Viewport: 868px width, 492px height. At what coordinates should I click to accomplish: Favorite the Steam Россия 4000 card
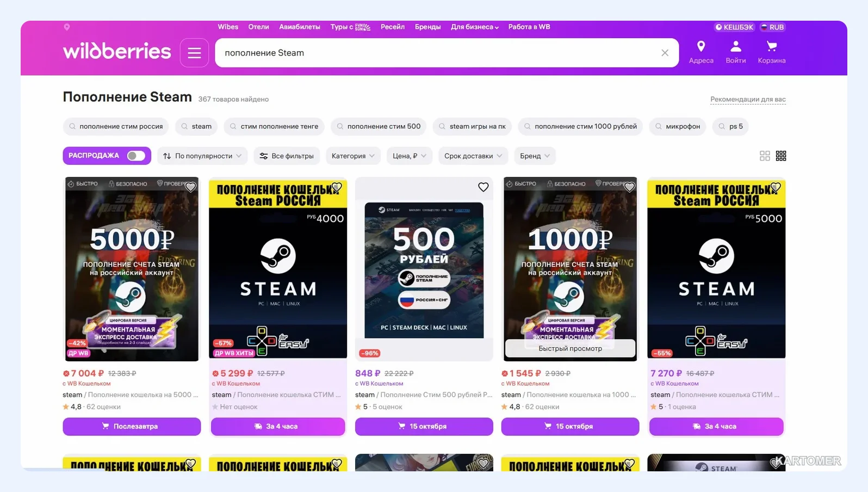(337, 187)
